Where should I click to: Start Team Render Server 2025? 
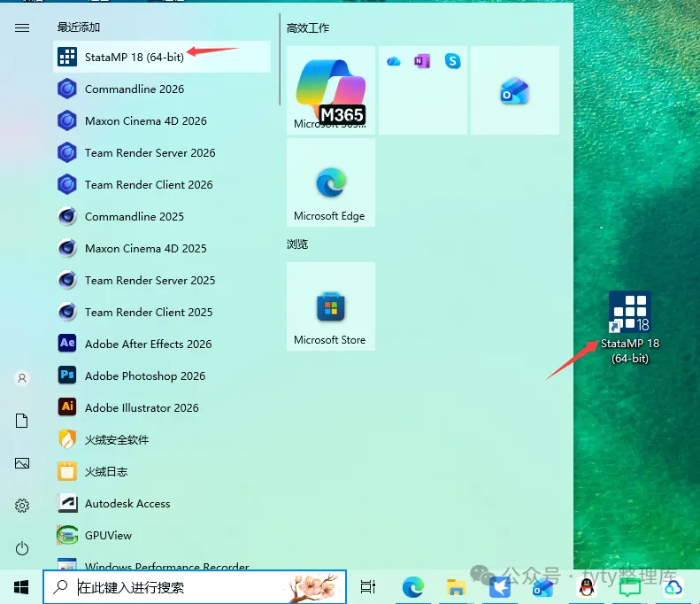pos(162,280)
